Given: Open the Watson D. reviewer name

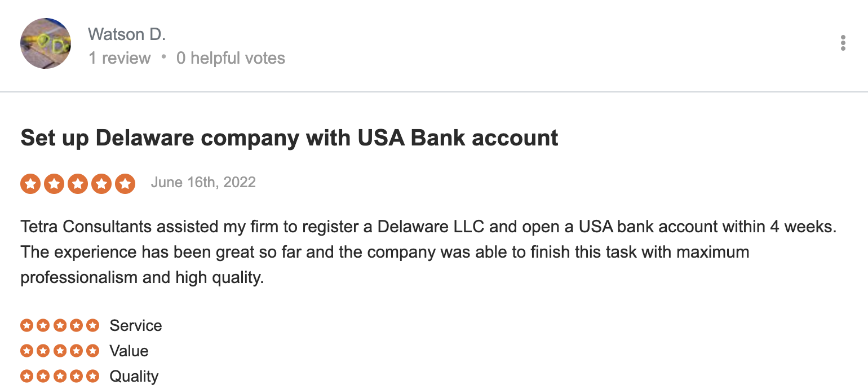Looking at the screenshot, I should [x=127, y=34].
